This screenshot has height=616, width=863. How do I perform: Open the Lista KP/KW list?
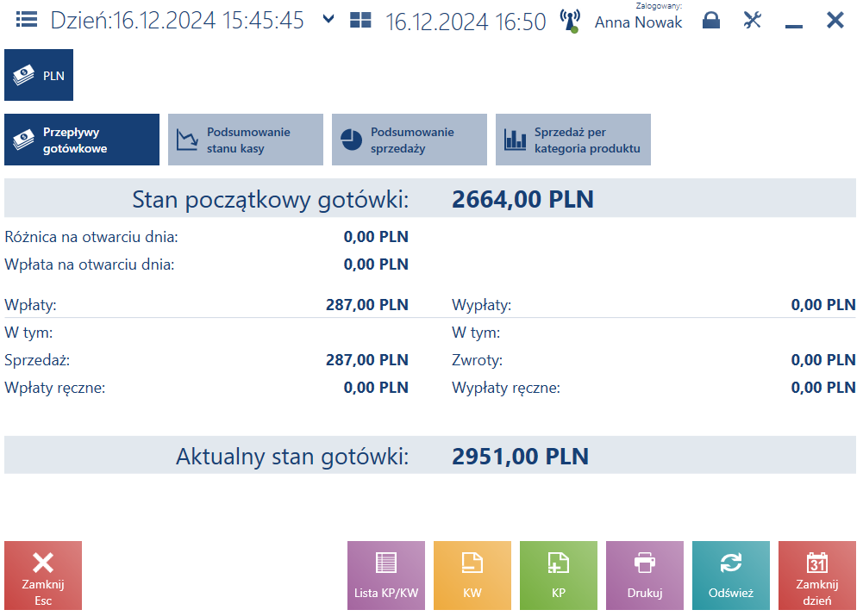[386, 576]
